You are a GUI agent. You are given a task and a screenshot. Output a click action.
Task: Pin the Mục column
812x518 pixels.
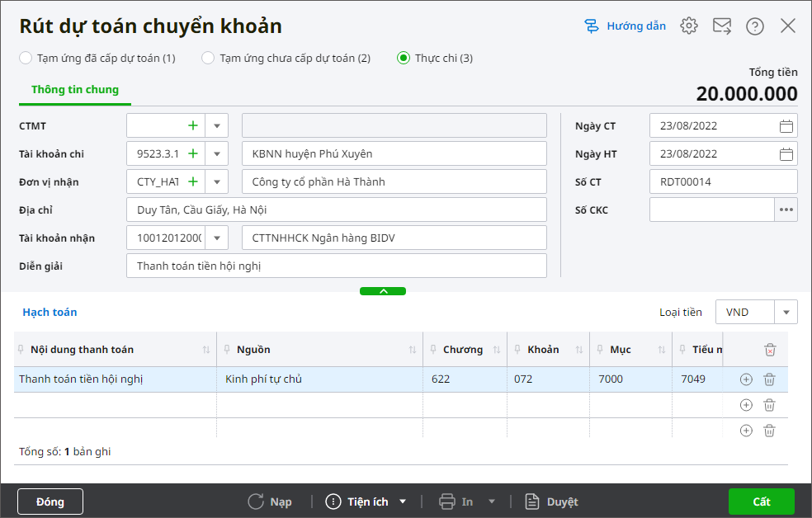pos(600,350)
